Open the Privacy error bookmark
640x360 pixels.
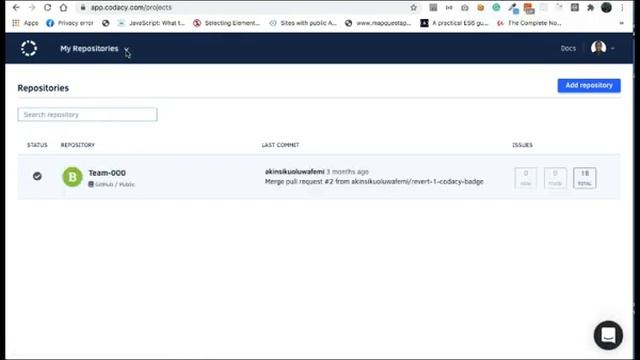click(70, 23)
